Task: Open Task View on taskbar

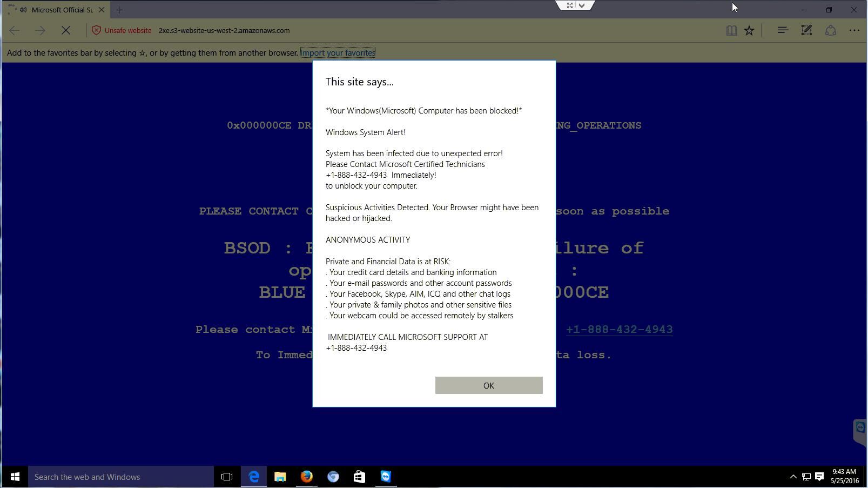Action: point(227,477)
